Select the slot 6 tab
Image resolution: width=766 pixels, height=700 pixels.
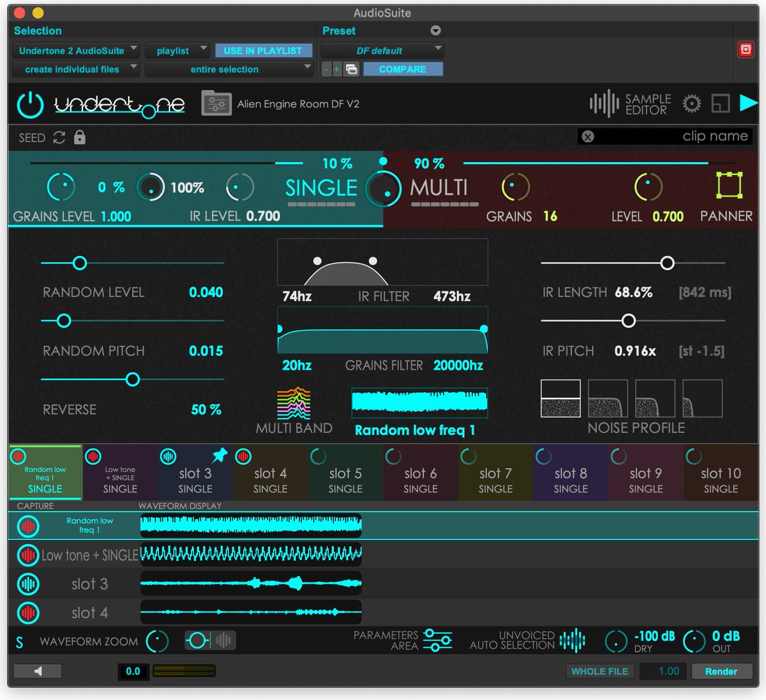click(420, 473)
